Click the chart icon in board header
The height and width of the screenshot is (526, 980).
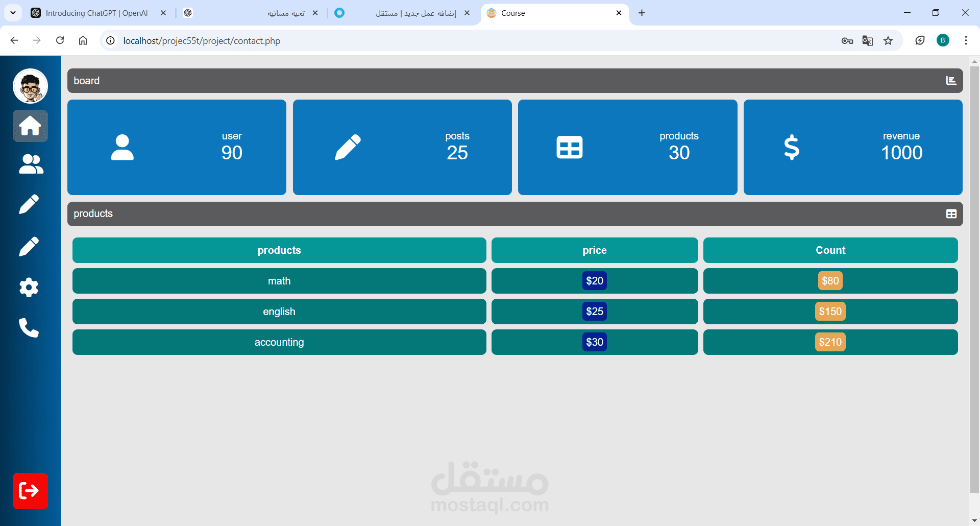(951, 81)
